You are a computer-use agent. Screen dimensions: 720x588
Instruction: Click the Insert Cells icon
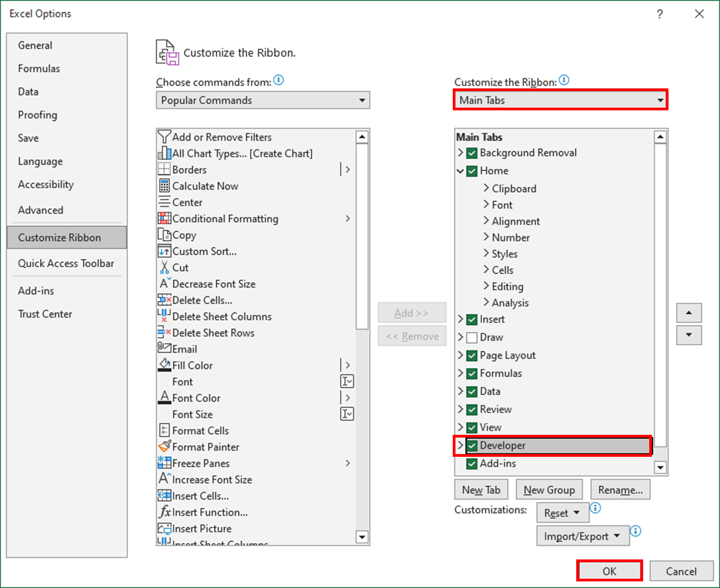point(164,496)
